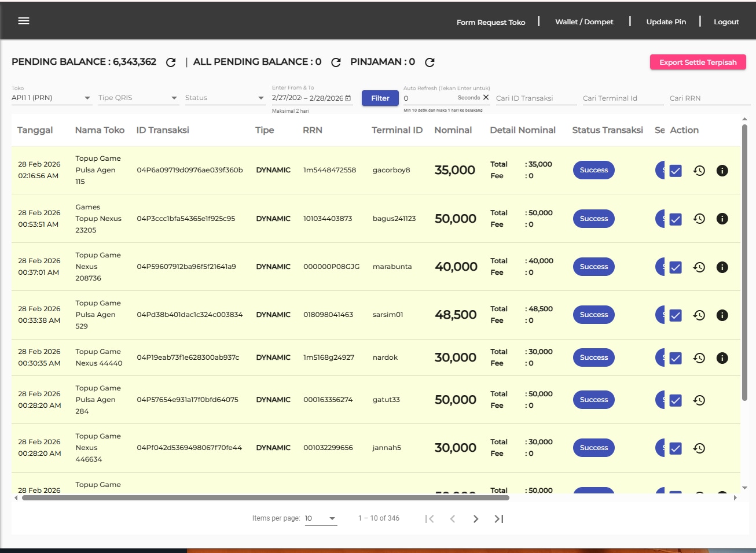
Task: Toggle the checkbox for the sarsim01 row
Action: 676,315
